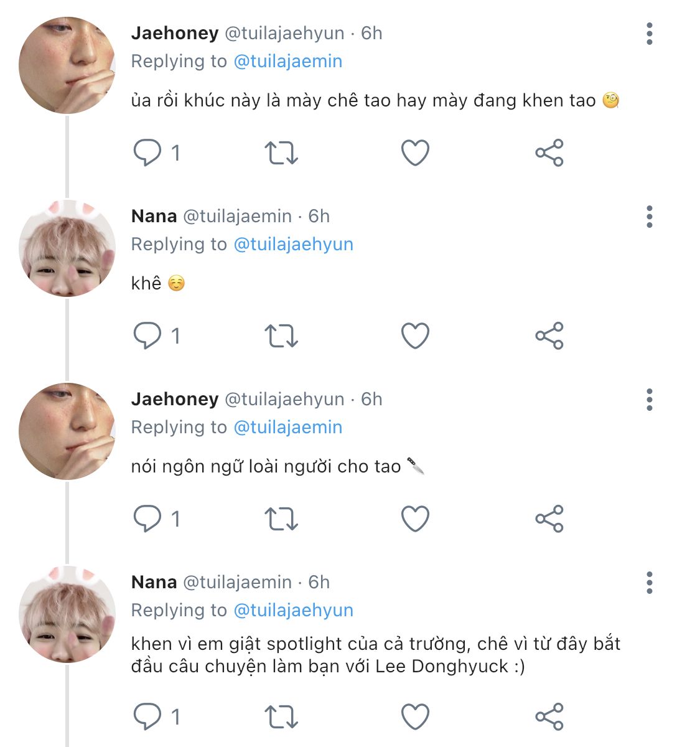Image resolution: width=700 pixels, height=747 pixels.
Task: Open more options for Jaehoney's first tweet
Action: [x=650, y=34]
